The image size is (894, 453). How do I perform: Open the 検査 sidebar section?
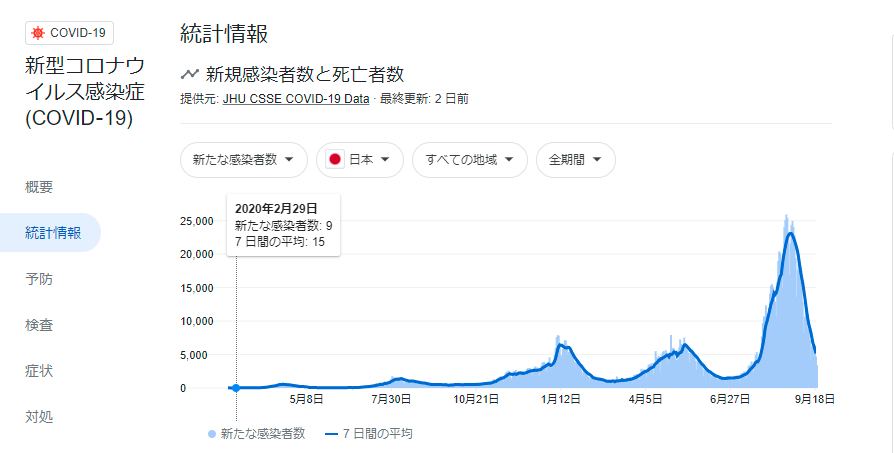pos(39,325)
